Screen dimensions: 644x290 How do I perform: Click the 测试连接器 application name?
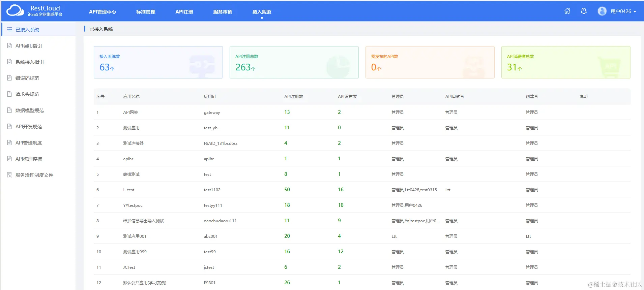(133, 143)
